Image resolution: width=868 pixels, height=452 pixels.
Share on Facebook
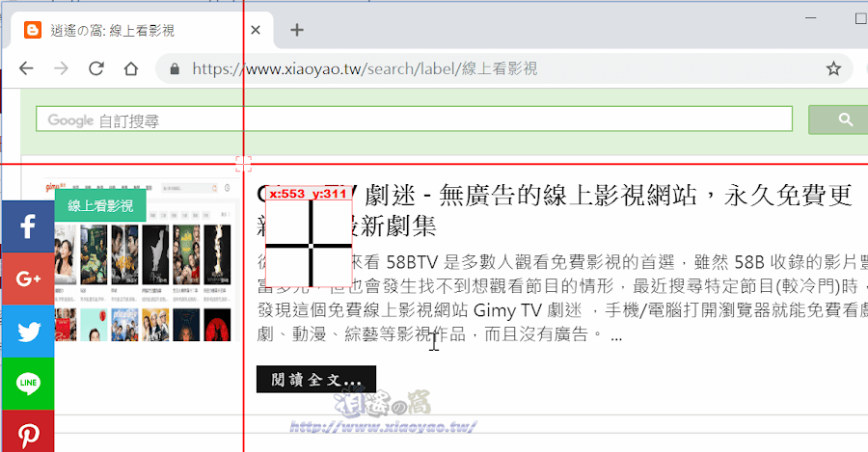point(28,226)
